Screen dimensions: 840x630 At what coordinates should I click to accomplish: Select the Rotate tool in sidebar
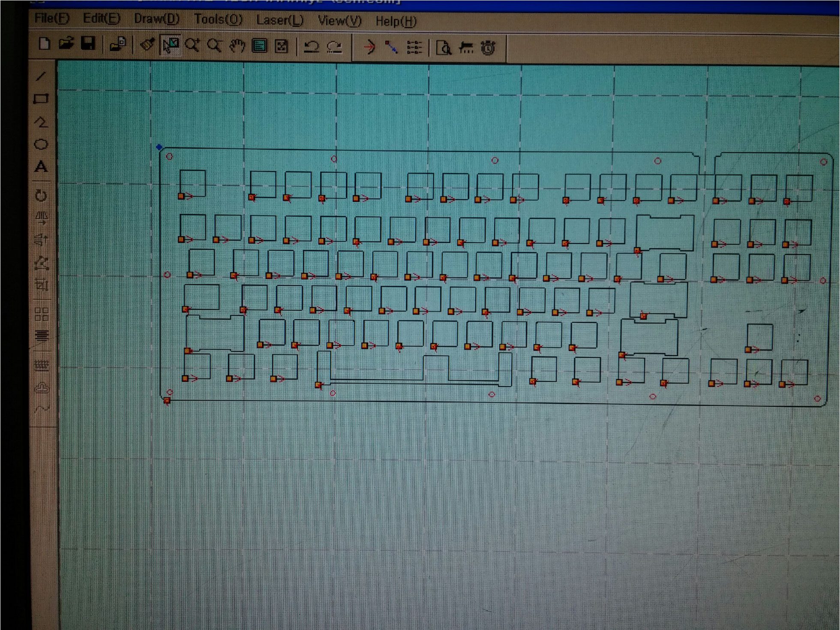coord(41,195)
